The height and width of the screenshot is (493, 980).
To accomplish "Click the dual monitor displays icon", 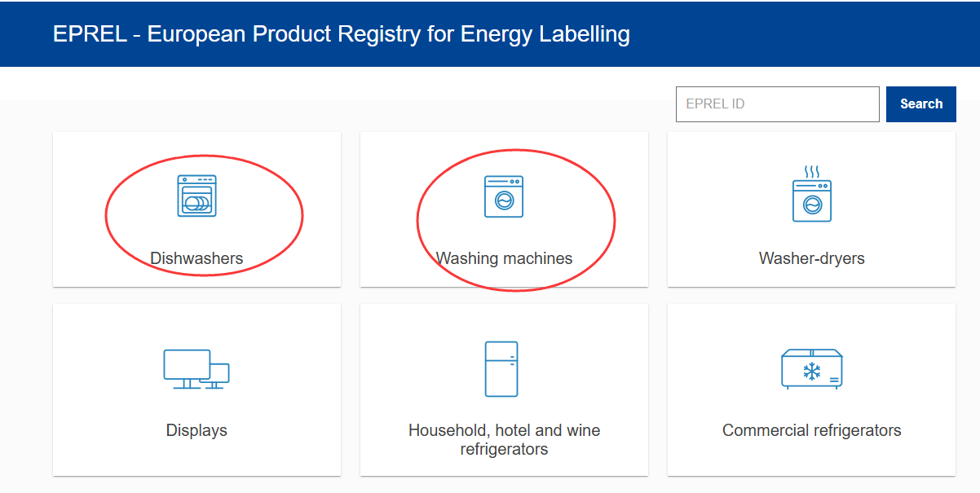I will pos(196,368).
